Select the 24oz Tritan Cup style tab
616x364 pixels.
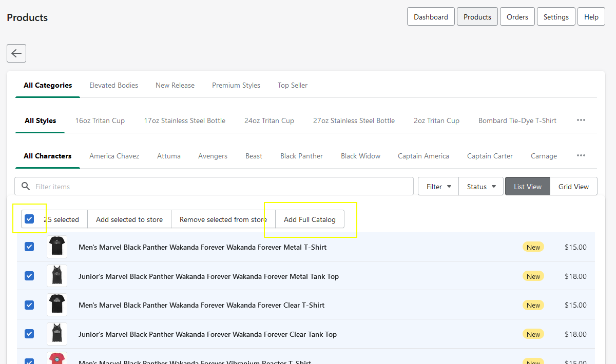coord(269,120)
